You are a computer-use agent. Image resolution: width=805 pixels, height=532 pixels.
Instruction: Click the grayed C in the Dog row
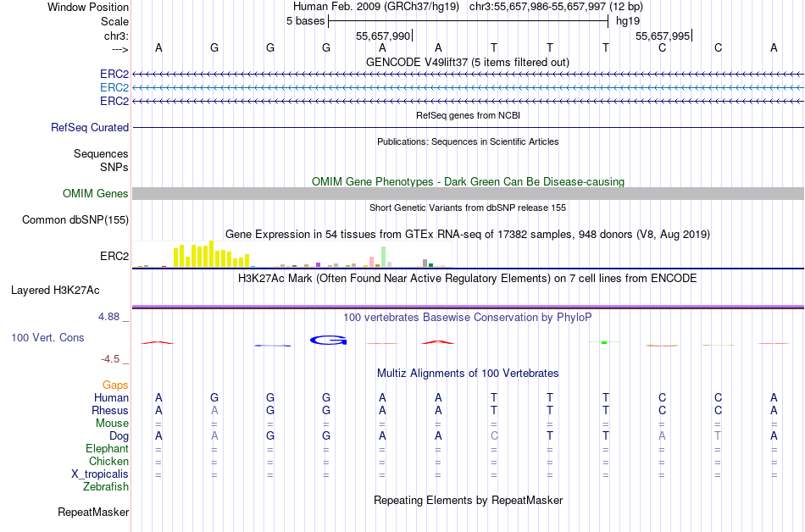494,436
